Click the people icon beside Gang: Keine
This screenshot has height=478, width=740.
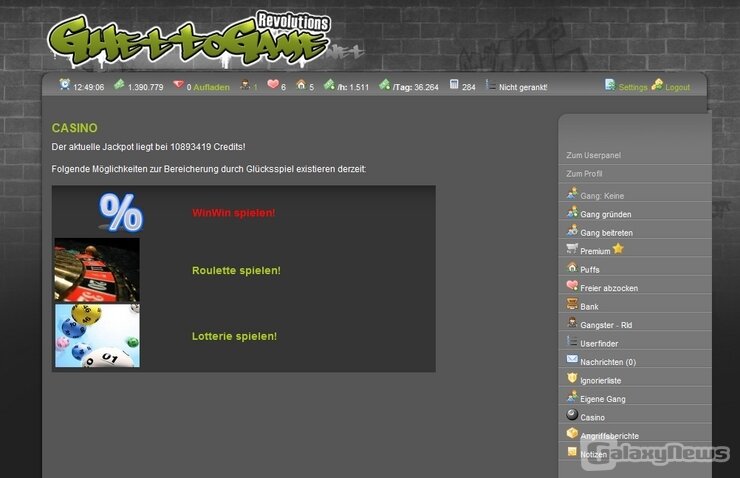(x=572, y=193)
